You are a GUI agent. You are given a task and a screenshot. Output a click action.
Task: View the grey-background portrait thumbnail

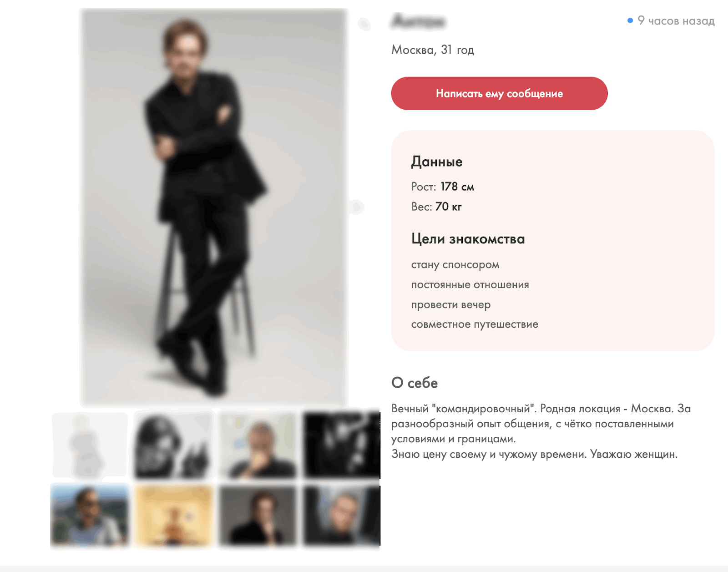258,516
